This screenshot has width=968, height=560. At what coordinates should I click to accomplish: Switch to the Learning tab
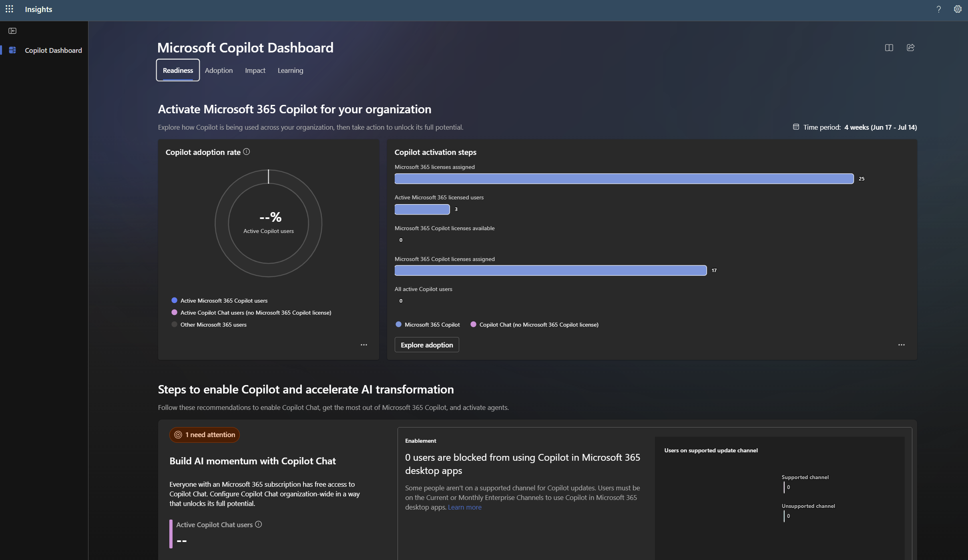[x=290, y=70]
